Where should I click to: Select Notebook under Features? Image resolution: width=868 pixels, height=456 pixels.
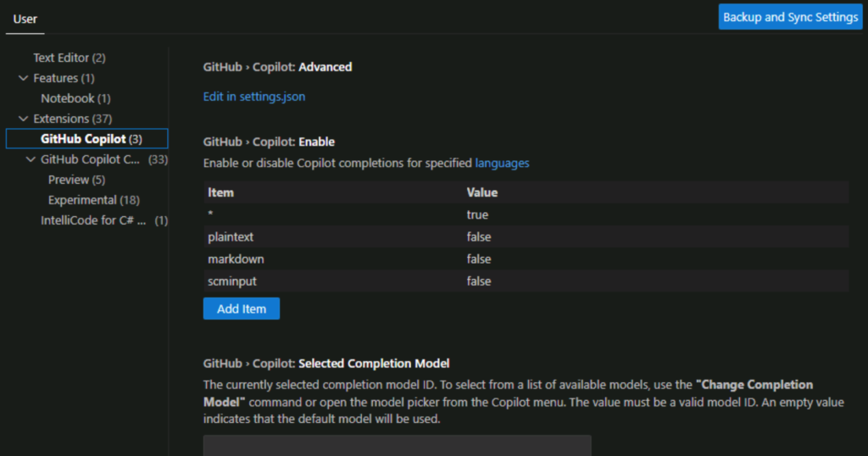click(75, 98)
